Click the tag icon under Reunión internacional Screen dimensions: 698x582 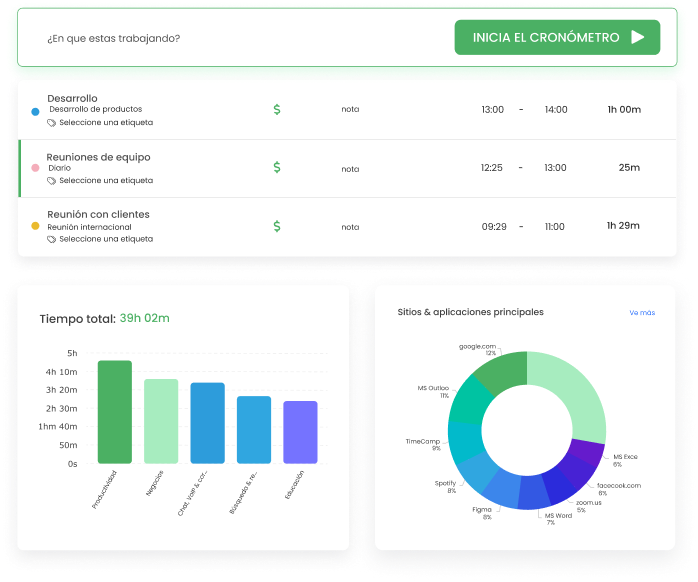point(52,240)
